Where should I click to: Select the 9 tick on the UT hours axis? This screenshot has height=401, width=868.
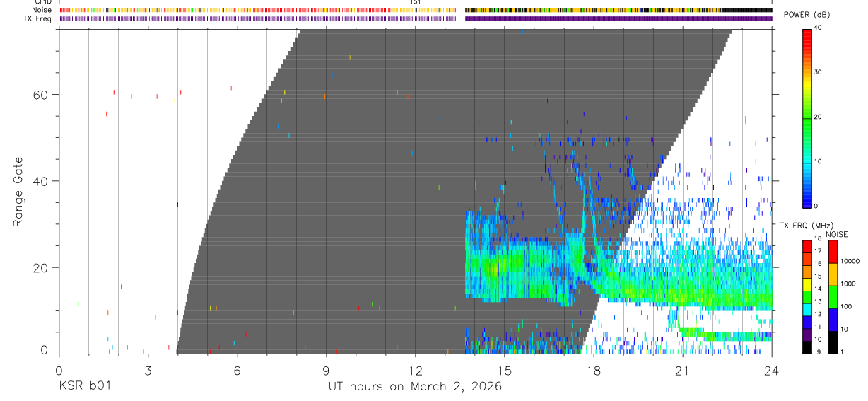point(326,369)
